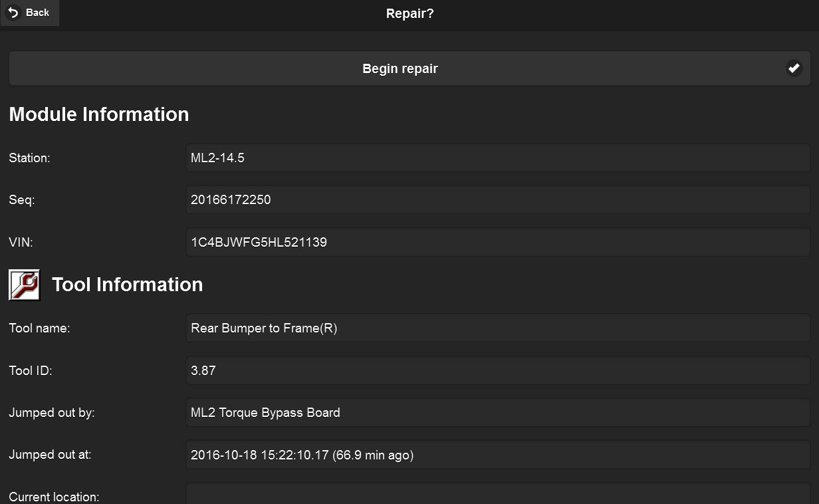Screen dimensions: 819x504
Task: Click the 'Tool ID:' label
Action: tap(31, 370)
